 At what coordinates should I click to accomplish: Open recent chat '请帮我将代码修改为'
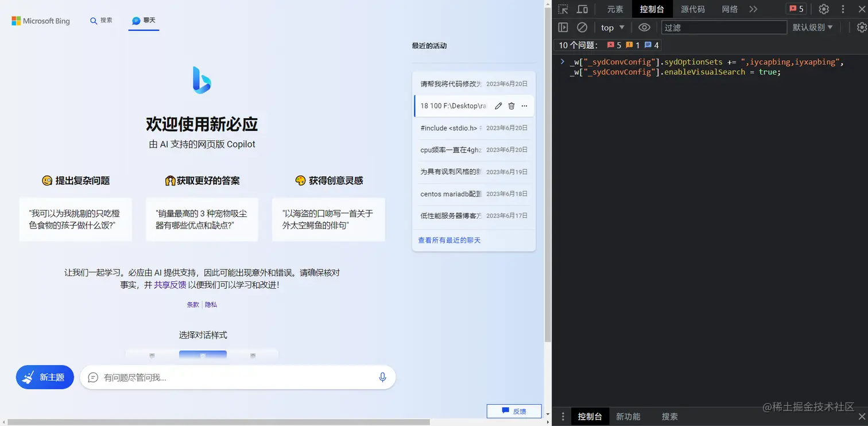(474, 84)
